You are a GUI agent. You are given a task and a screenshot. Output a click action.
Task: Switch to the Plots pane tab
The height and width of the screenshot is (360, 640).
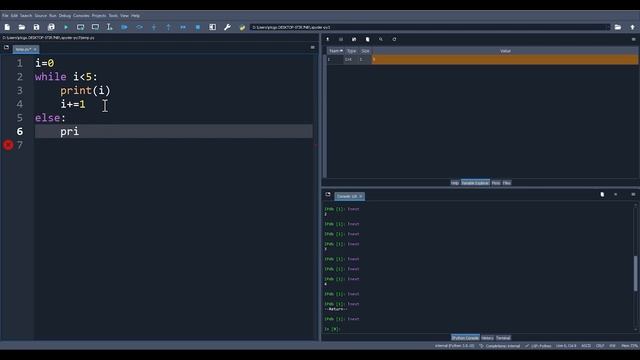(x=496, y=183)
